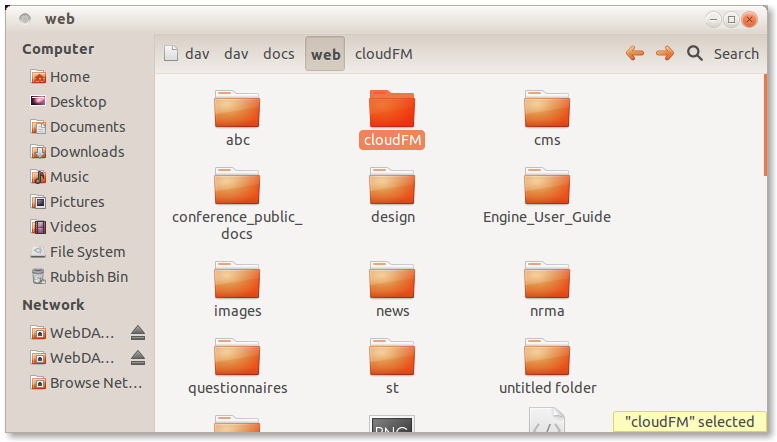Click the document icon in path bar
This screenshot has width=777, height=442.
(170, 54)
